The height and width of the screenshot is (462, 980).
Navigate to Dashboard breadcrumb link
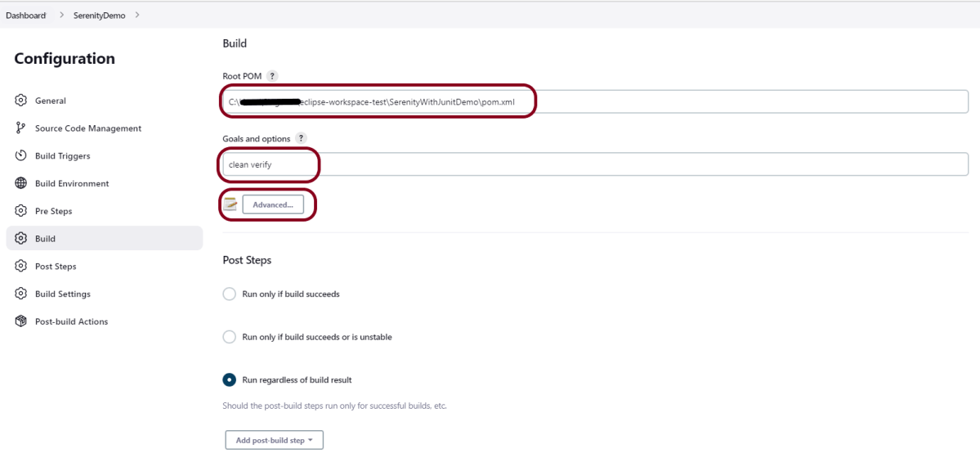tap(26, 16)
